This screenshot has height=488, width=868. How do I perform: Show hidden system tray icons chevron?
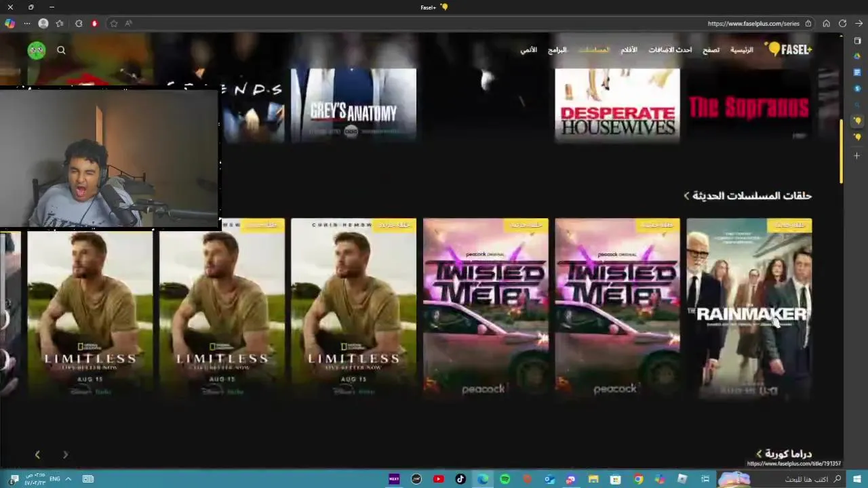(68, 479)
